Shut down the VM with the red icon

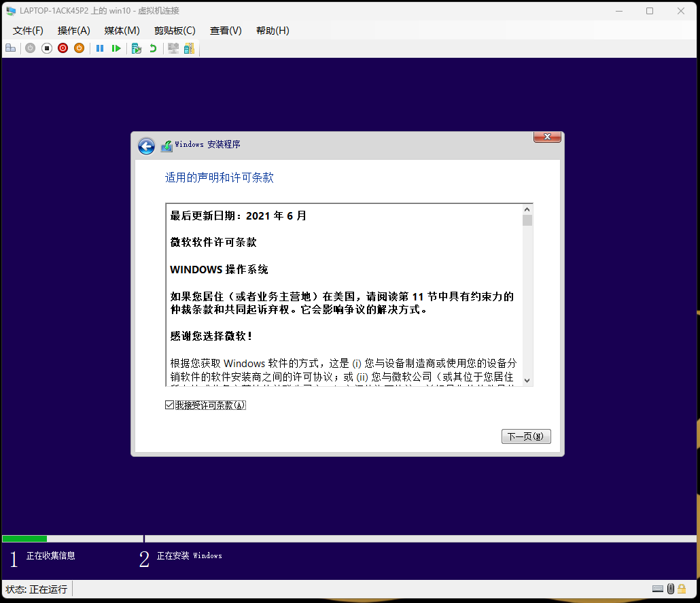click(63, 48)
